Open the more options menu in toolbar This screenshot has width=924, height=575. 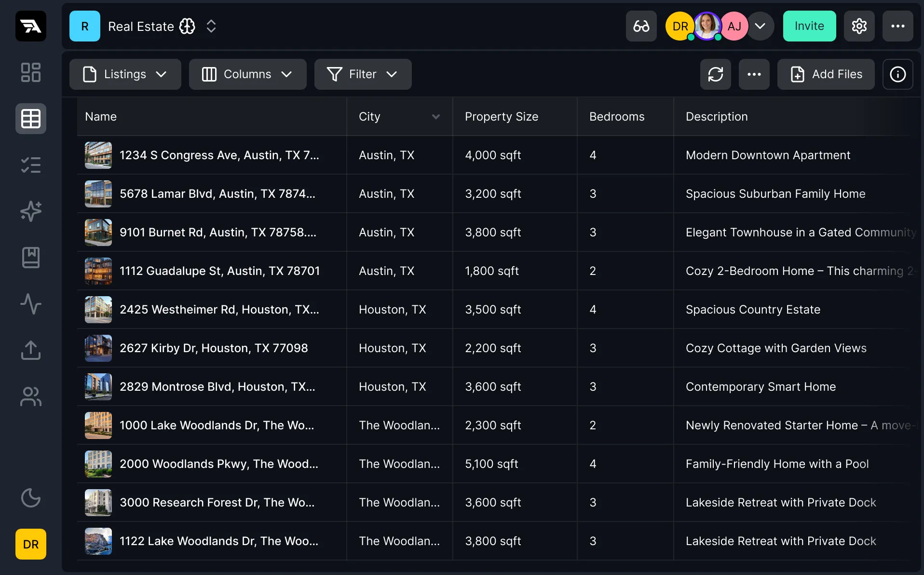pyautogui.click(x=754, y=74)
